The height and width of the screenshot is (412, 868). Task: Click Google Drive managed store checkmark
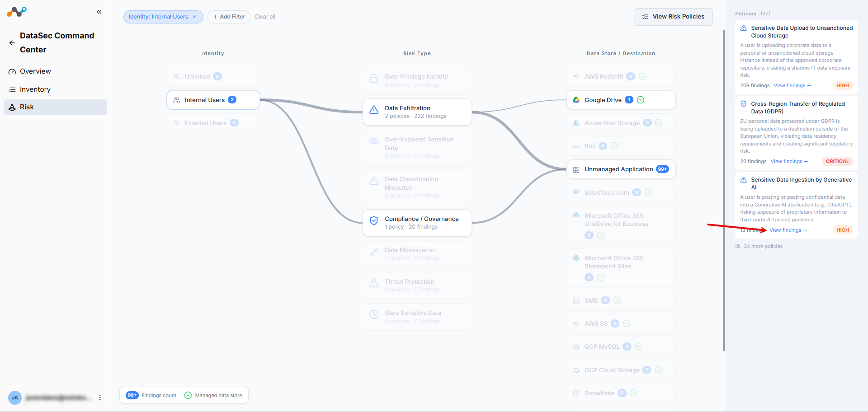(641, 100)
